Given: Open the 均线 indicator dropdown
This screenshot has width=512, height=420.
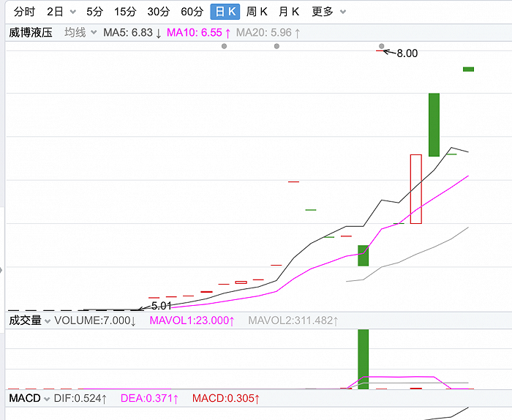Looking at the screenshot, I should point(80,32).
